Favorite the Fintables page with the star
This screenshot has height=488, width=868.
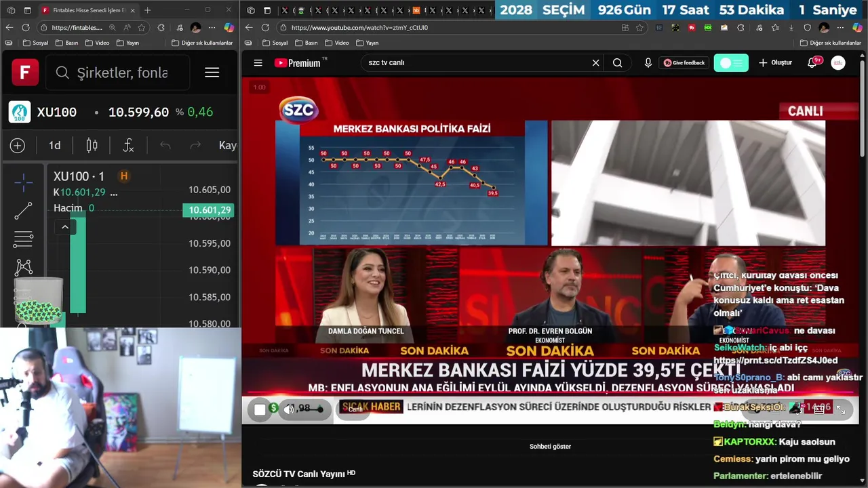[142, 28]
